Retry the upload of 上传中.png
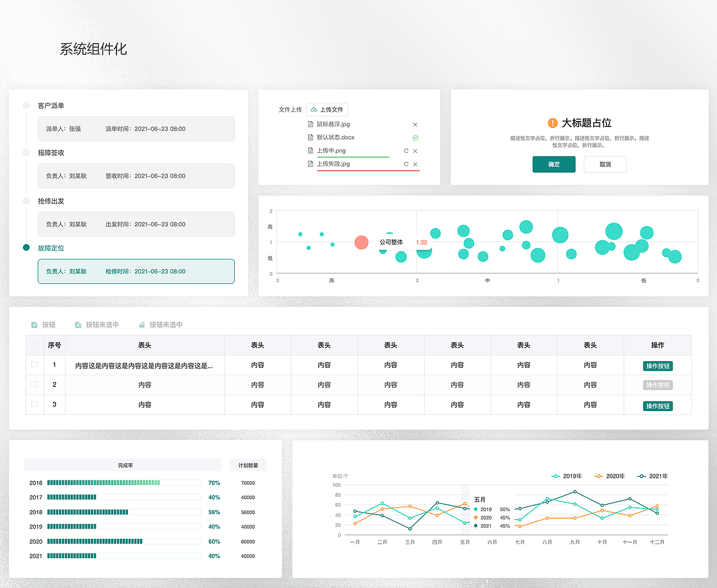Viewport: 717px width, 588px height. [406, 151]
